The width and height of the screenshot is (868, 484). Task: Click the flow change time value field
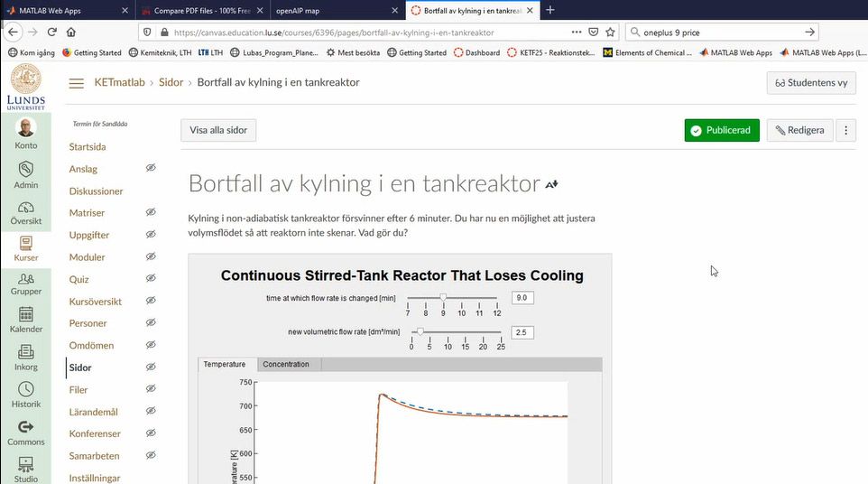click(x=522, y=297)
